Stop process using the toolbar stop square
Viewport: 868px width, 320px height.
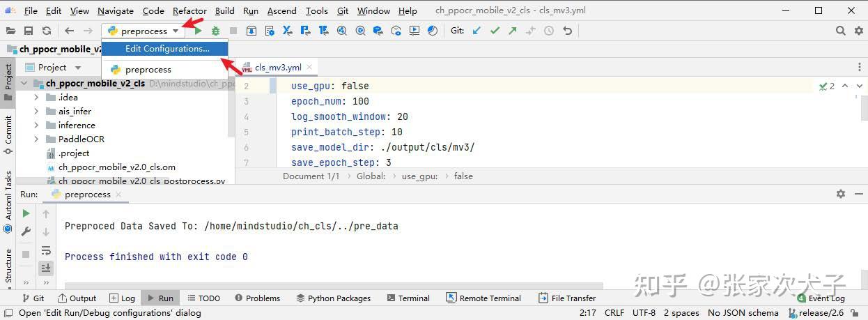(x=233, y=31)
